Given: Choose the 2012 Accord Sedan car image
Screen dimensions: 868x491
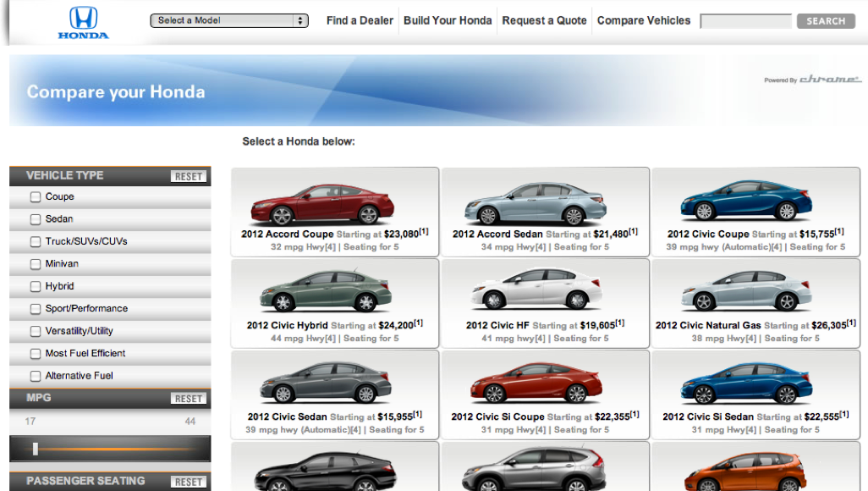Looking at the screenshot, I should click(x=534, y=202).
